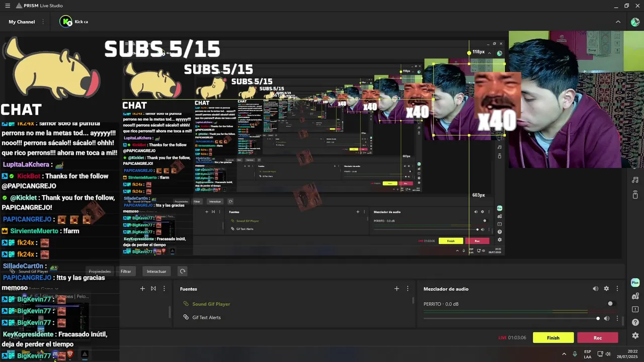Open the settings gear in sidebar
The height and width of the screenshot is (362, 644).
tap(635, 335)
